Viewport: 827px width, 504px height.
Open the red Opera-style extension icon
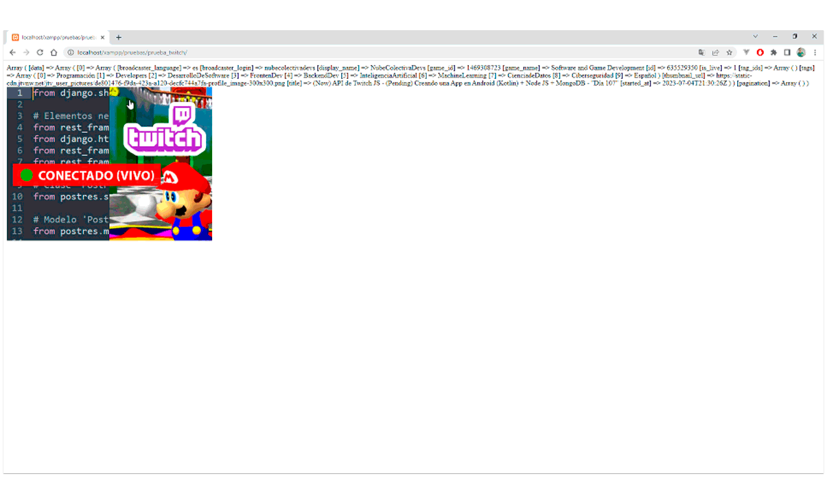[760, 52]
